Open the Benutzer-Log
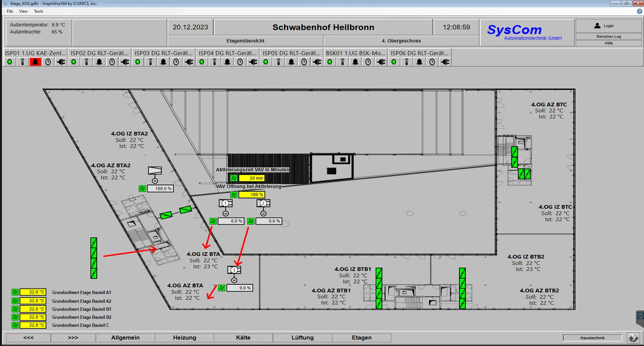The image size is (644, 346). (608, 36)
